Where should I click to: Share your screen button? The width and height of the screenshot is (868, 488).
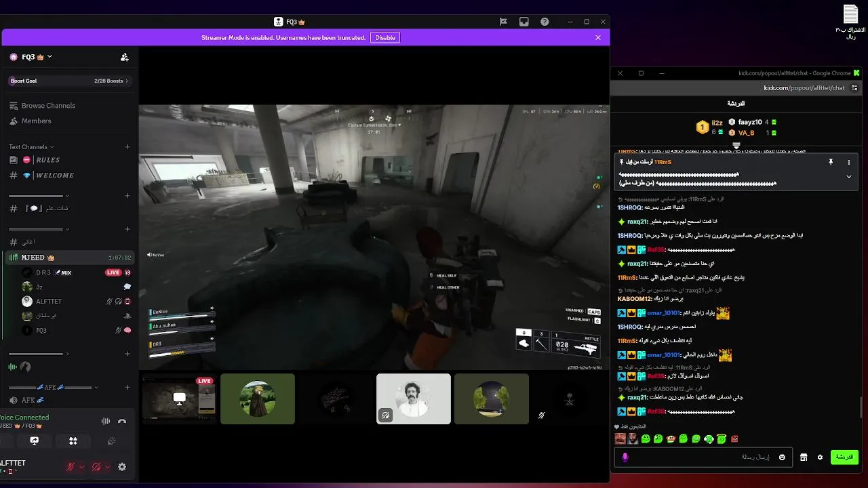pyautogui.click(x=34, y=441)
